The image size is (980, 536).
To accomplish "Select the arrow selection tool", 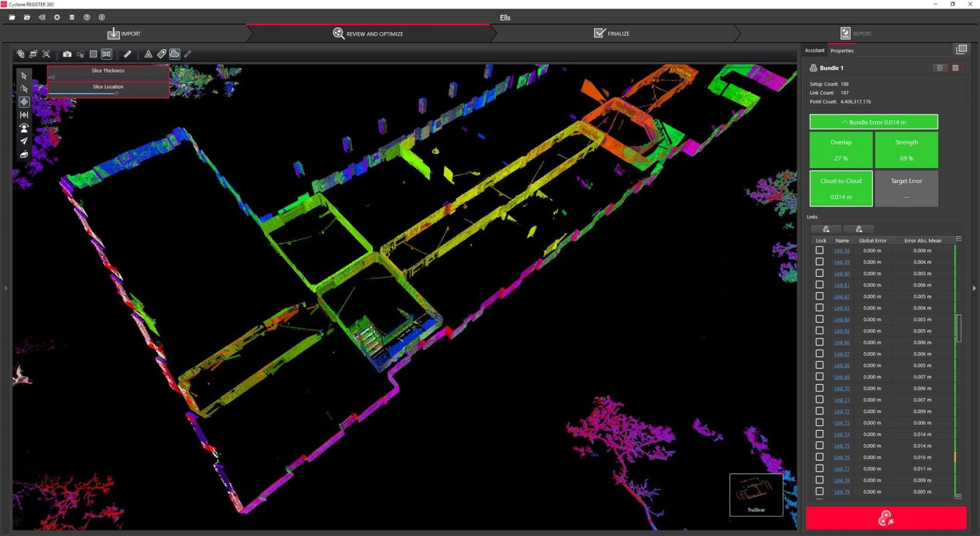I will coord(23,75).
